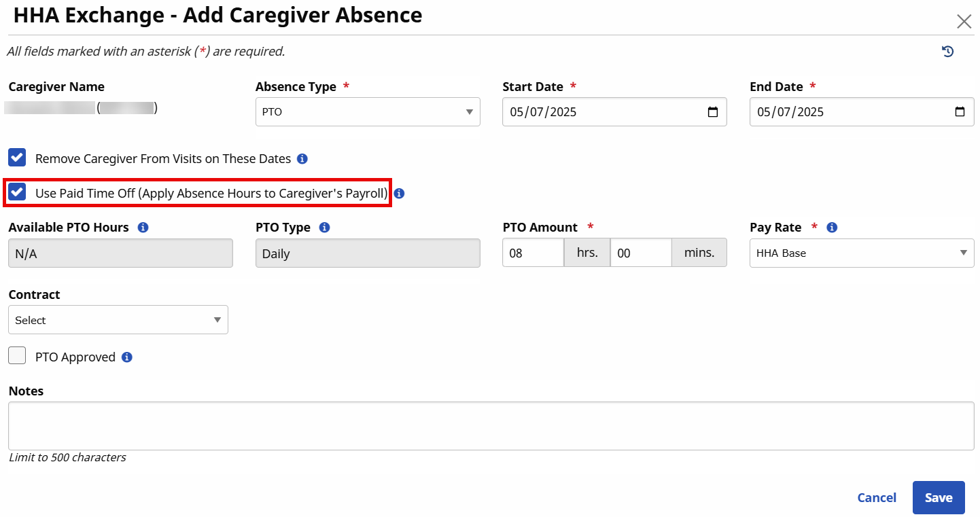Expand the Pay Rate dropdown
Image resolution: width=980 pixels, height=517 pixels.
click(861, 253)
